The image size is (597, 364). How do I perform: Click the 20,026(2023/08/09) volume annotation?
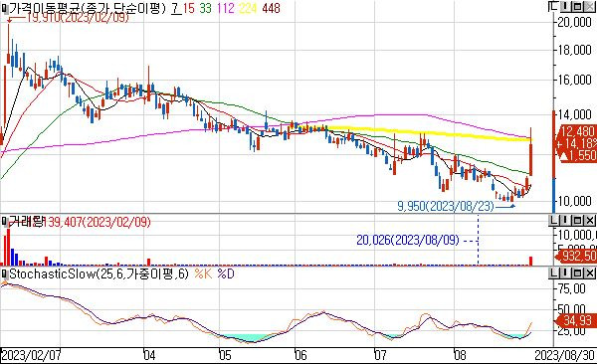[x=408, y=241]
